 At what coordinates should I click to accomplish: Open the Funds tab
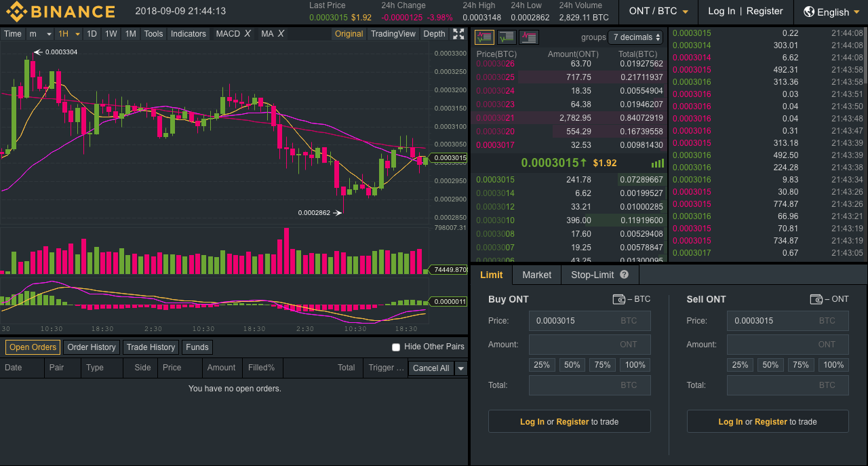click(x=197, y=347)
